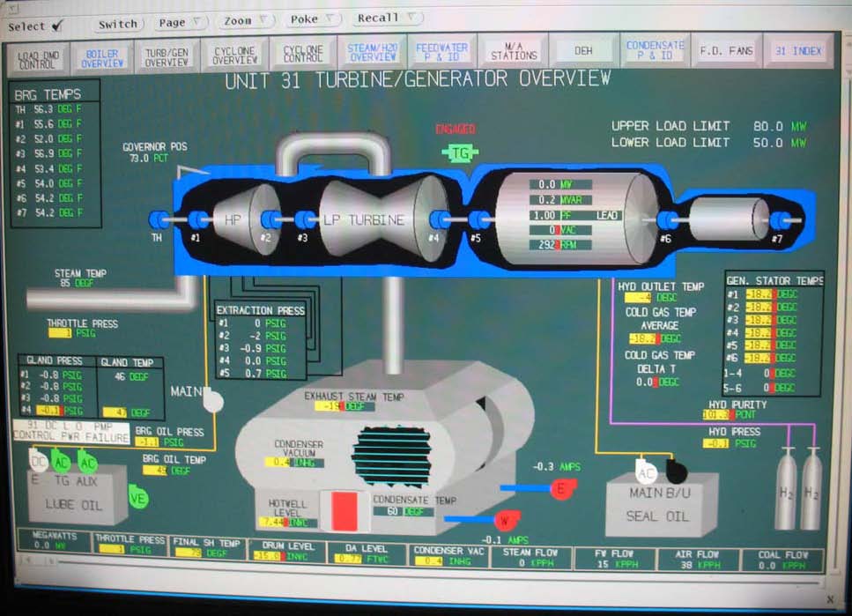
Task: Click the condenser tube bundle graphic
Action: [x=391, y=456]
